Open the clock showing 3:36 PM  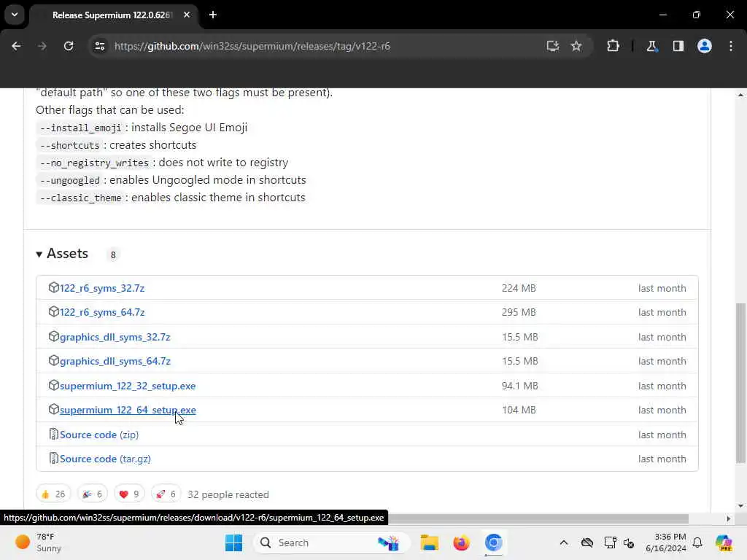[x=665, y=542]
